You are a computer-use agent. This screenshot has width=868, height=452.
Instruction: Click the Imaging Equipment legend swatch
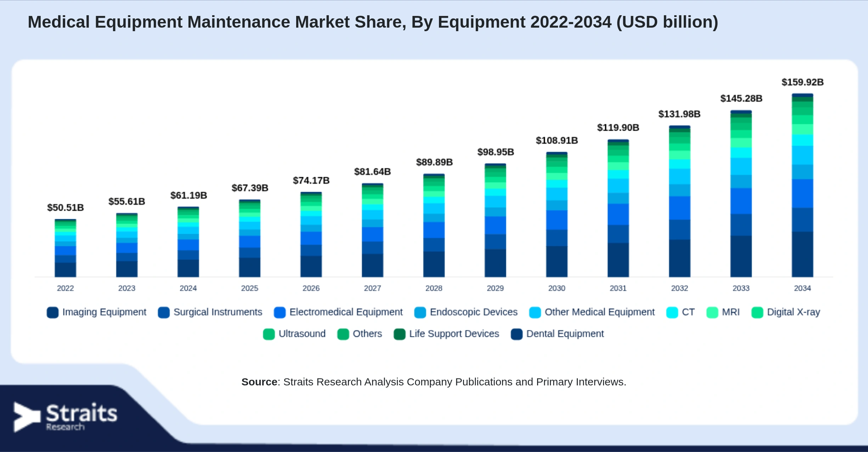pyautogui.click(x=52, y=312)
